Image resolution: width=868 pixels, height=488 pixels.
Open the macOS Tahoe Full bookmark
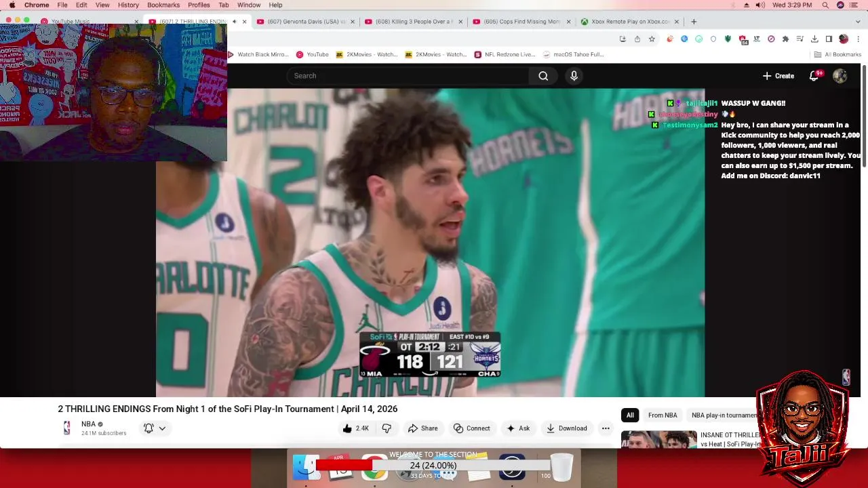574,54
